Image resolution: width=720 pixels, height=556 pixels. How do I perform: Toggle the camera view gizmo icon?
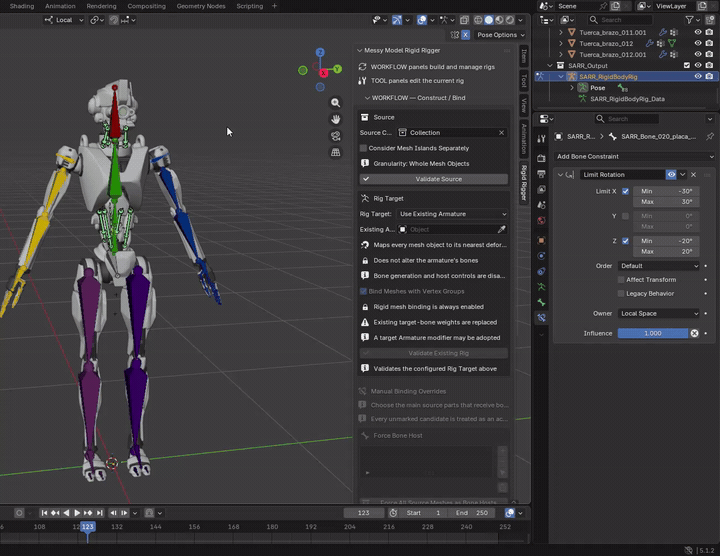[x=336, y=136]
